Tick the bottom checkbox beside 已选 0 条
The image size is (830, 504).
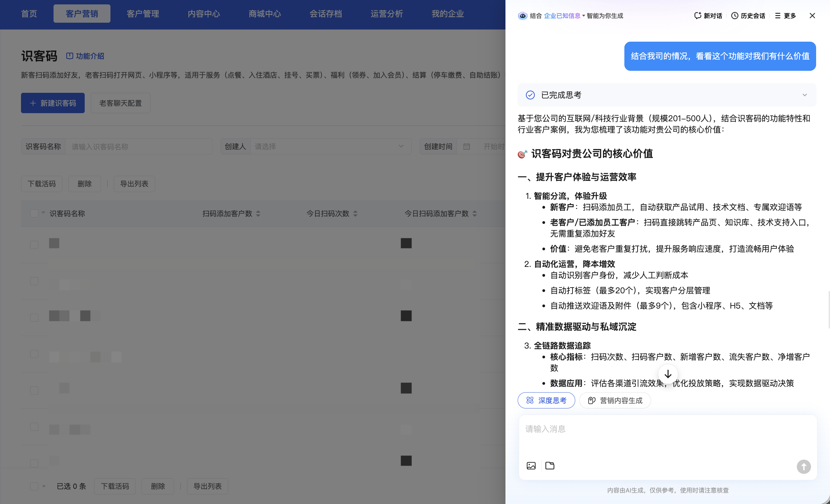34,486
